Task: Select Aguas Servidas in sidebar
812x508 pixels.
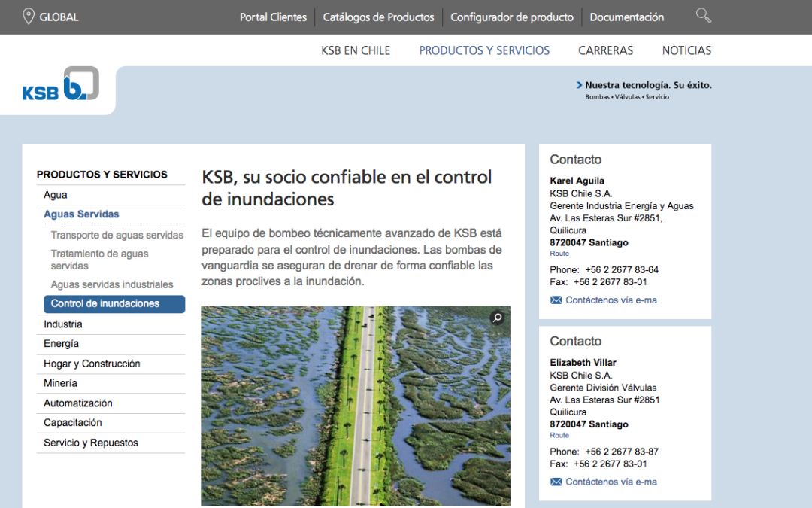Action: click(81, 214)
